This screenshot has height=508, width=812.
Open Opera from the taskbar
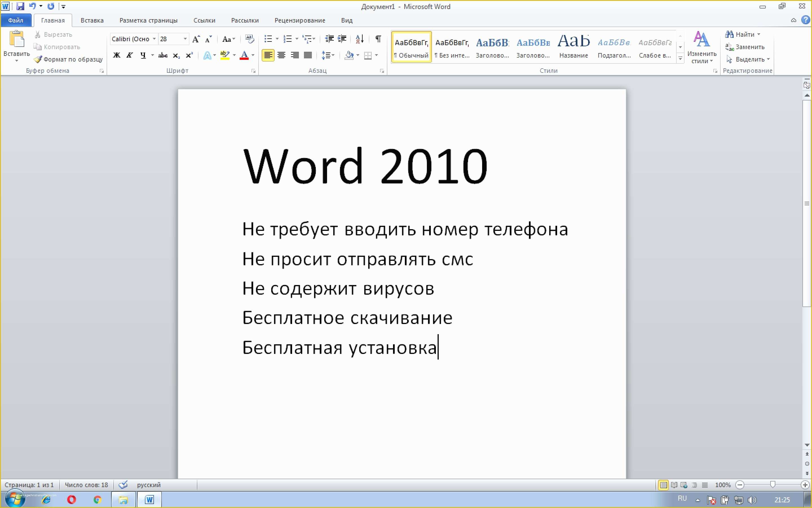(71, 500)
